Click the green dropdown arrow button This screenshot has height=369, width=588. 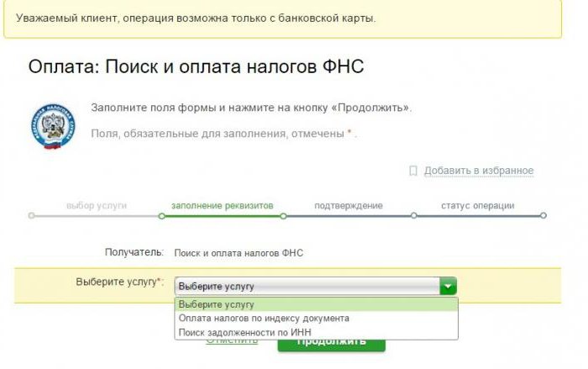(x=449, y=286)
